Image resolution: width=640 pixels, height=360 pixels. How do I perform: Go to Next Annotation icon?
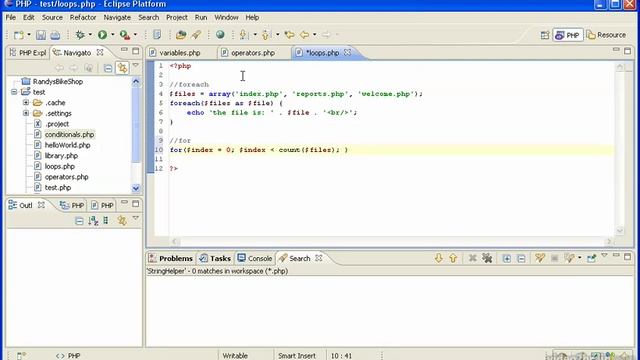[x=244, y=35]
